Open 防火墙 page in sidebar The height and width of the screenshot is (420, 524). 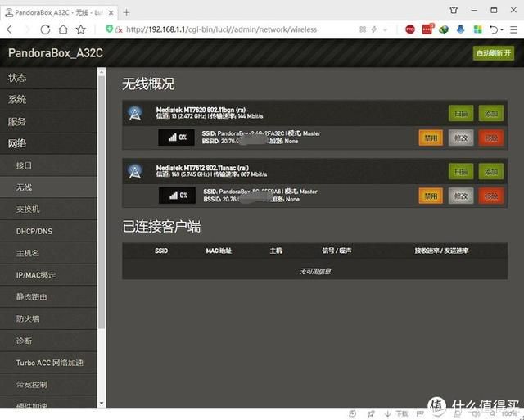tap(48, 318)
